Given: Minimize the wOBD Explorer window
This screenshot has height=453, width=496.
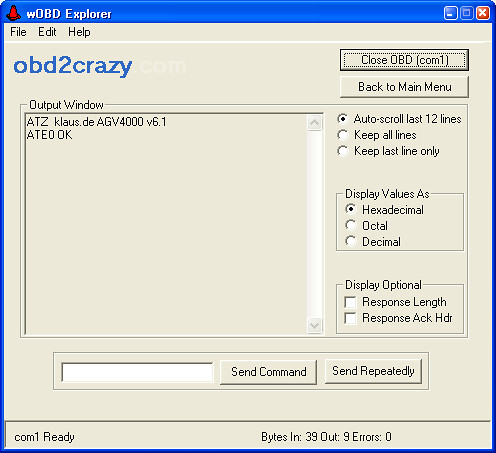Looking at the screenshot, I should click(x=451, y=13).
